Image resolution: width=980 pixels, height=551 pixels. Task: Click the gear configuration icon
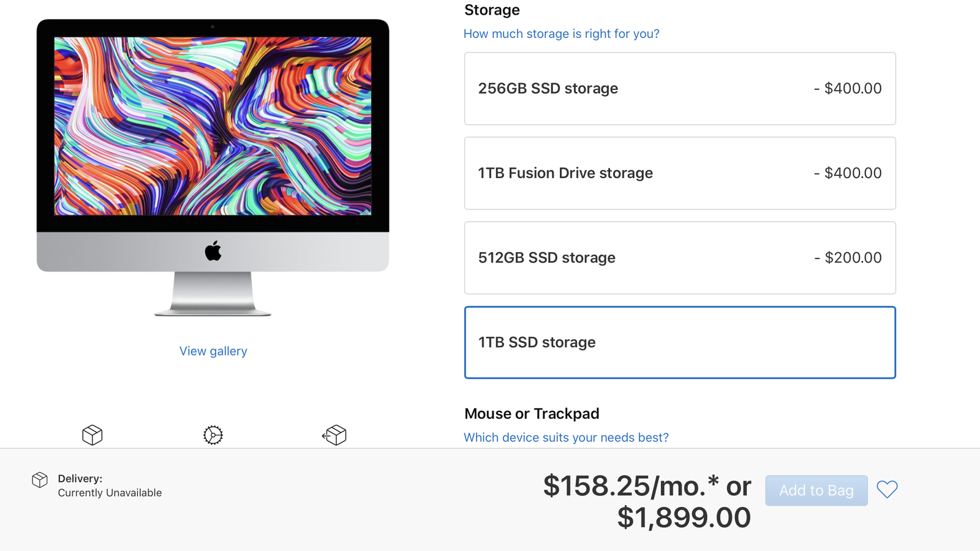tap(213, 435)
